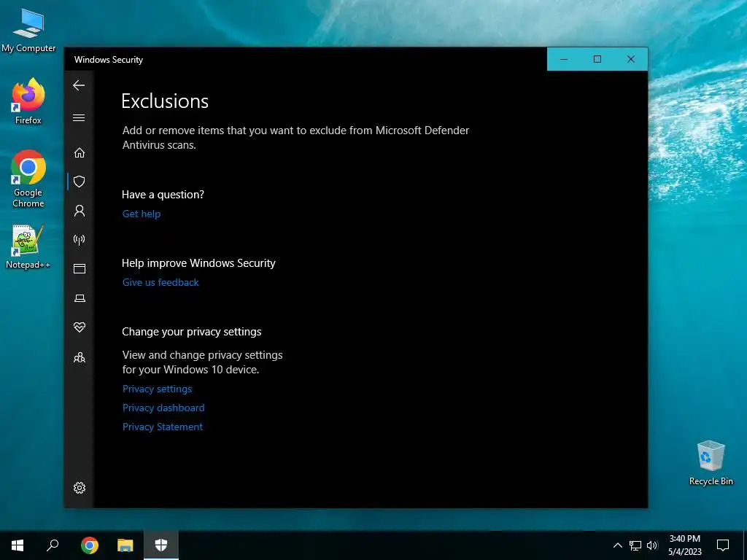Open Family options icon
The height and width of the screenshot is (560, 747).
coord(80,357)
